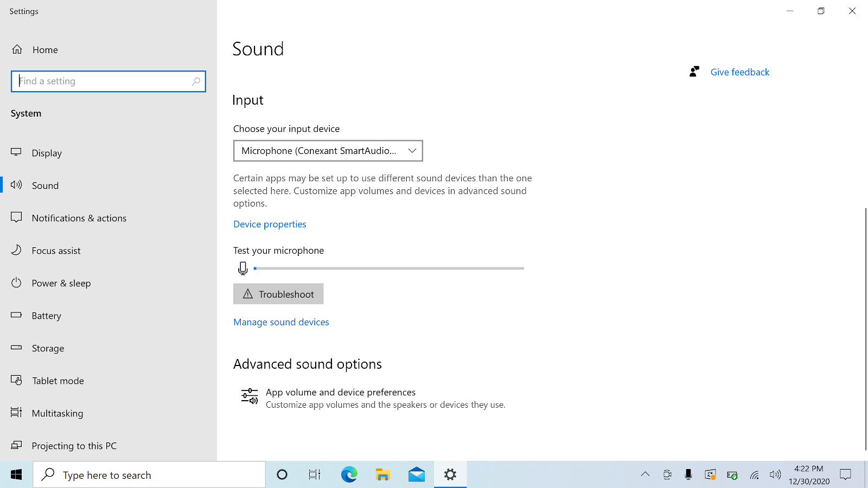This screenshot has height=488, width=868.
Task: Open Multitasking settings in sidebar
Action: coord(108,413)
